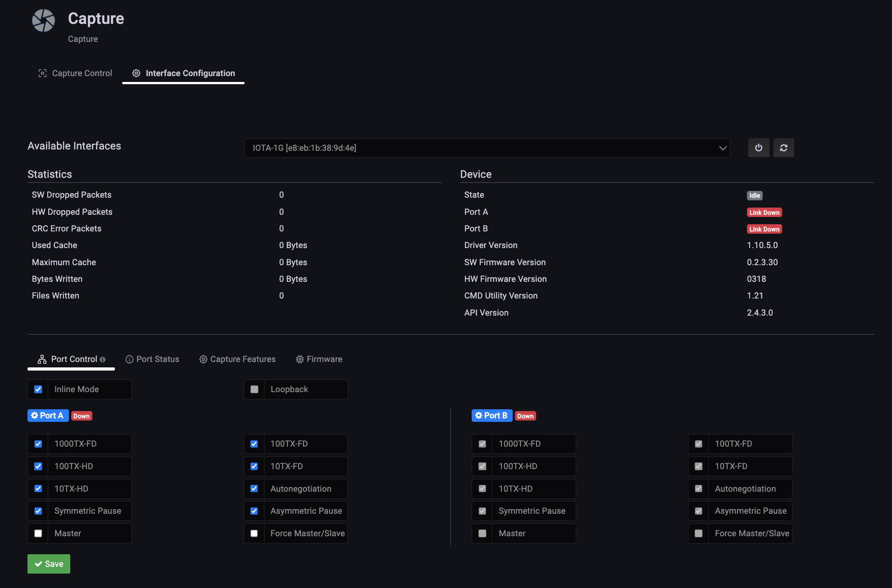
Task: Uncheck Port A 1000TX-FD checkbox
Action: 38,444
